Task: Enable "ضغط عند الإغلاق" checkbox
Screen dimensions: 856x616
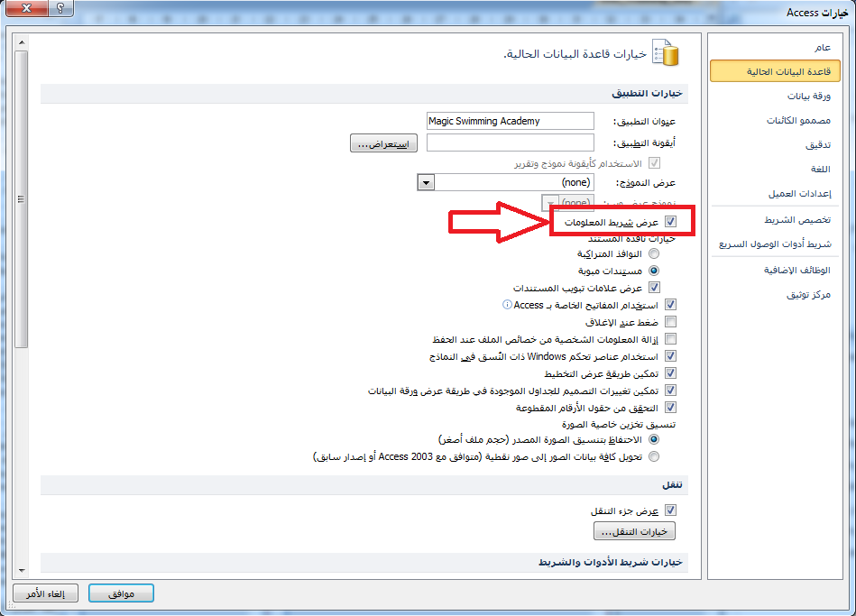Action: [670, 322]
